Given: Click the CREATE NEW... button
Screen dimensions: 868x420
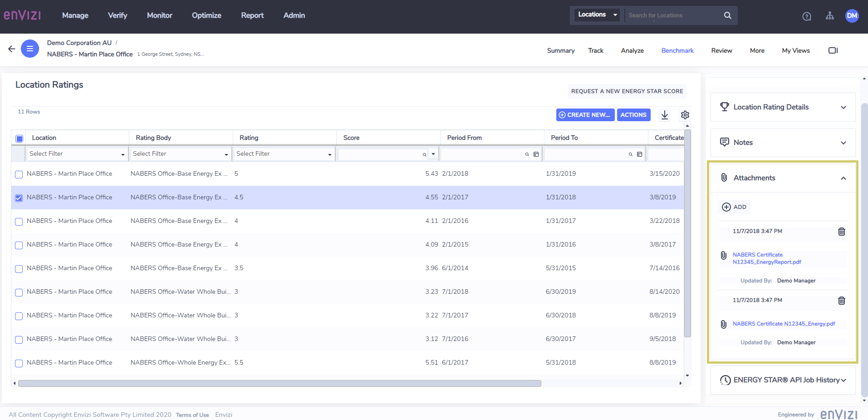Looking at the screenshot, I should click(585, 115).
